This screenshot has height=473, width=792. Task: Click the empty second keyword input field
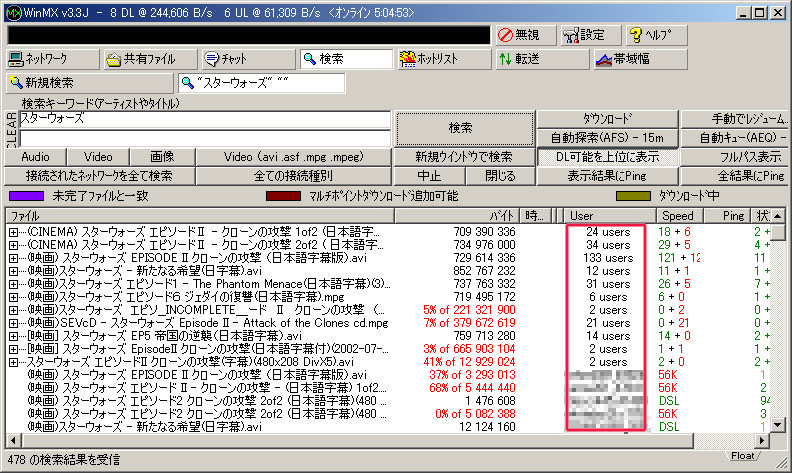pos(205,138)
